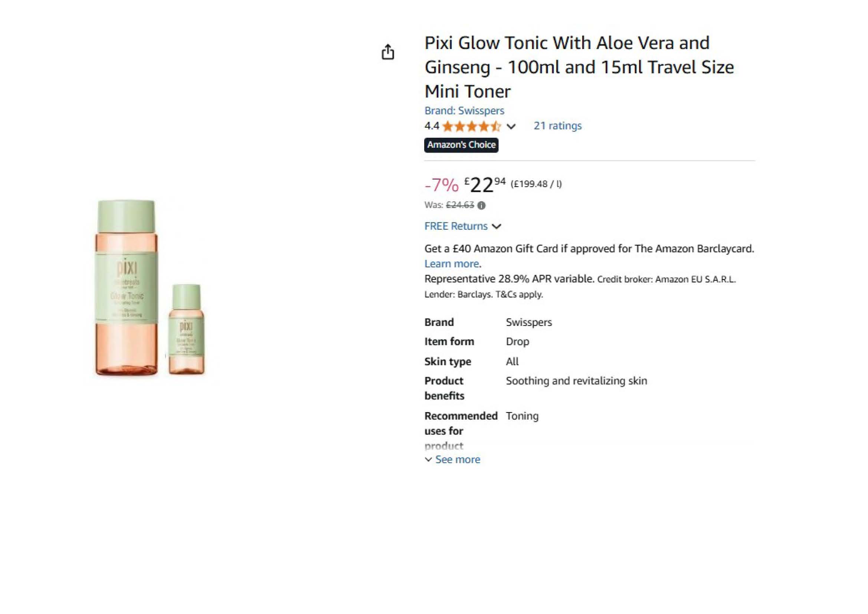The width and height of the screenshot is (868, 614).
Task: Click the Swisspers value in Brand row
Action: [528, 322]
